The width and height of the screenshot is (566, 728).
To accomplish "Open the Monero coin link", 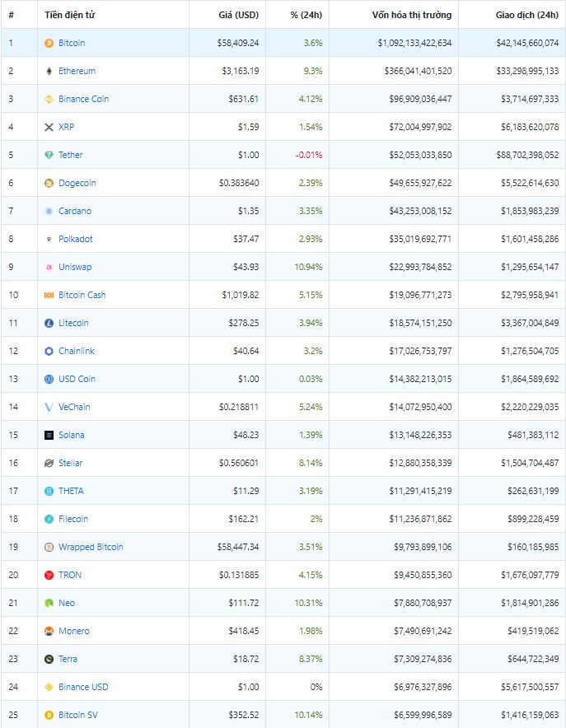I will (x=74, y=631).
